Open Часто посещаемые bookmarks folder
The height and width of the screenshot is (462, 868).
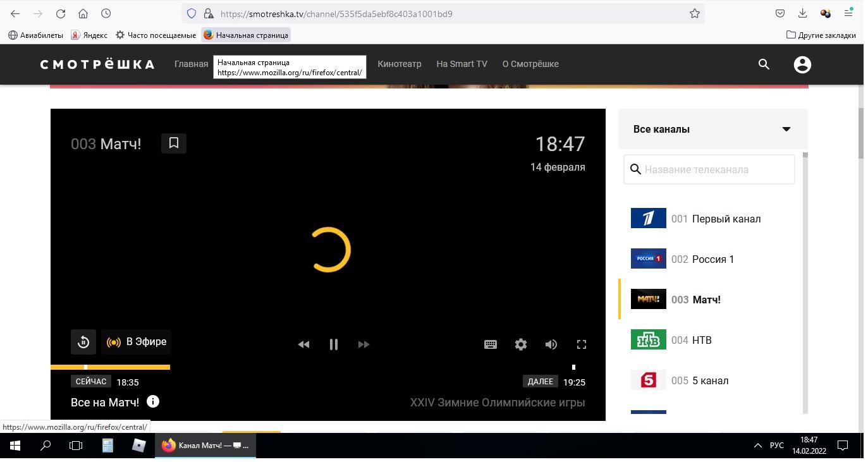(156, 35)
